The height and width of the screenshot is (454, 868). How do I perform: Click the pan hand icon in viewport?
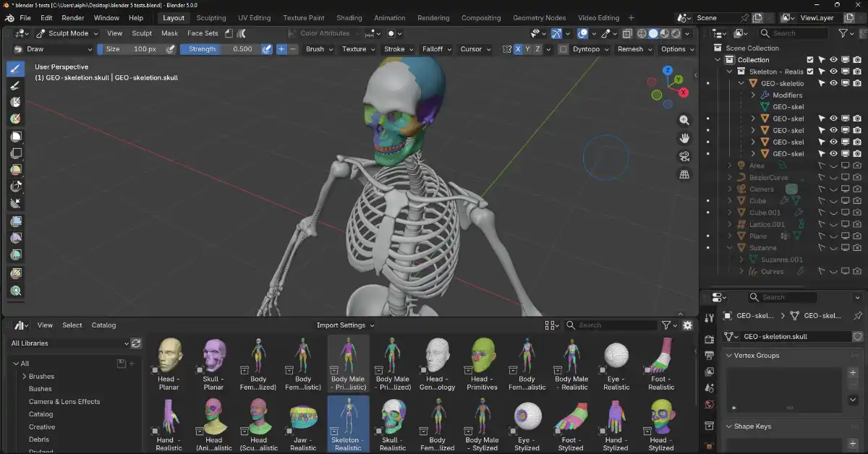(684, 138)
